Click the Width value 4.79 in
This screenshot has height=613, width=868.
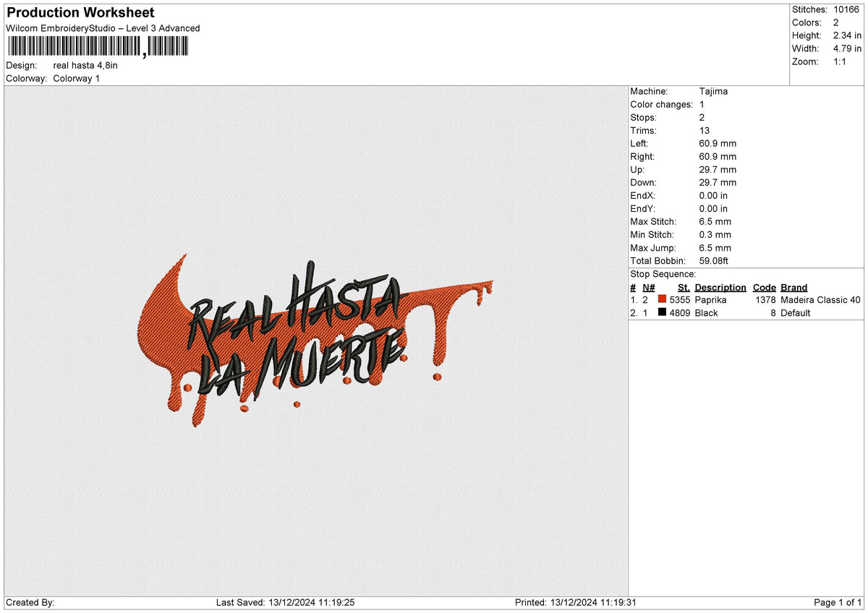tap(848, 48)
